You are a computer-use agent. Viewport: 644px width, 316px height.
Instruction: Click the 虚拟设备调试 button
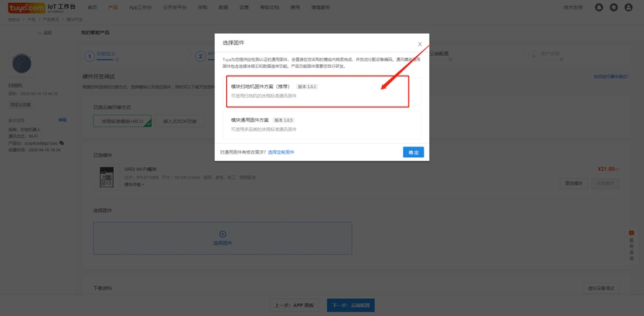point(600,288)
